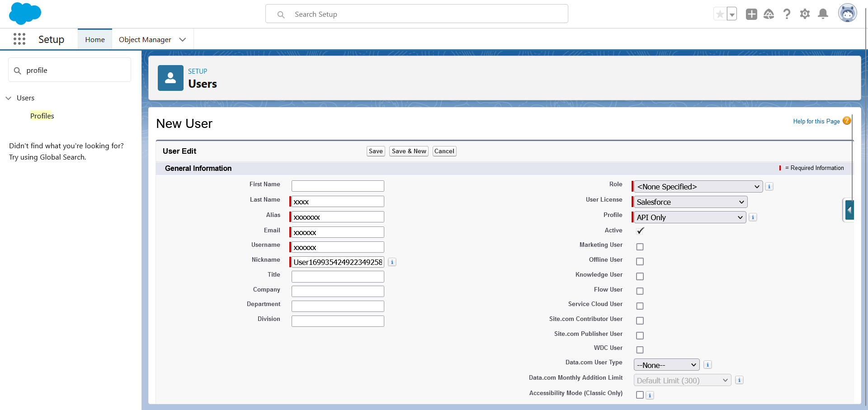This screenshot has height=410, width=868.
Task: Click the info icon beside Nickname
Action: tap(392, 262)
